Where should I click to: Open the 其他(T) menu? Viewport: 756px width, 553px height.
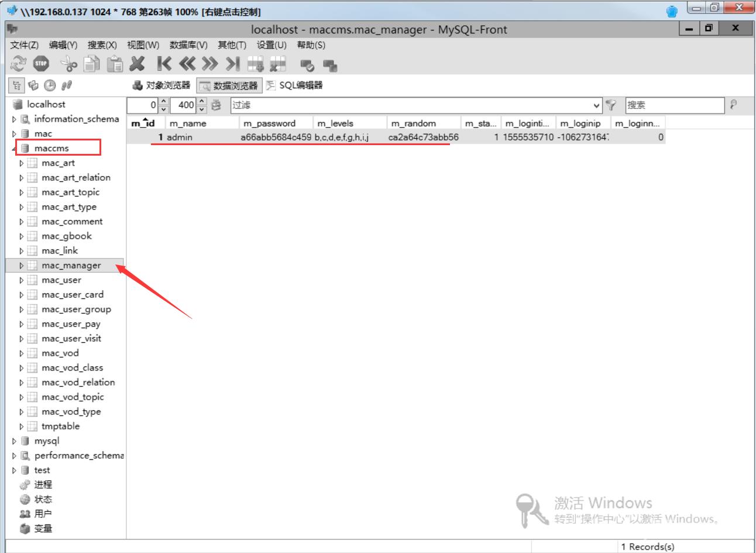tap(232, 45)
